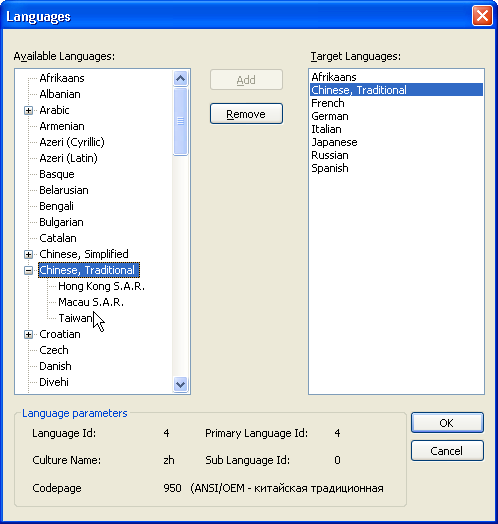Image resolution: width=498 pixels, height=524 pixels.
Task: Click the Available Languages scrollbar thumb
Action: tap(180, 121)
